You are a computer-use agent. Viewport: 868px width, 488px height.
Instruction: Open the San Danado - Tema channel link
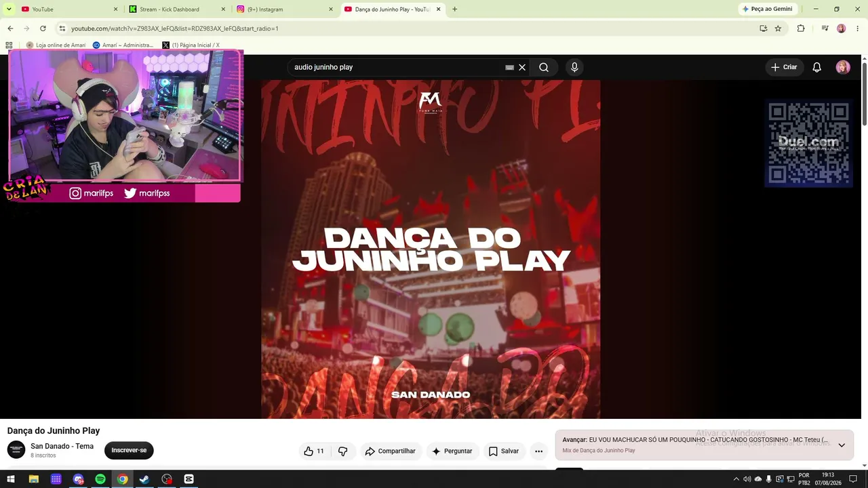click(x=62, y=446)
